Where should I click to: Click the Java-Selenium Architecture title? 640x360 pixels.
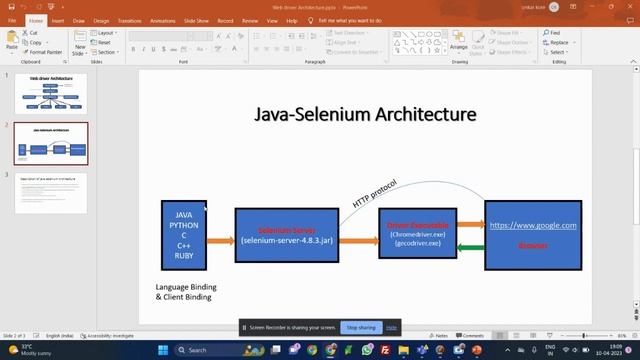365,114
